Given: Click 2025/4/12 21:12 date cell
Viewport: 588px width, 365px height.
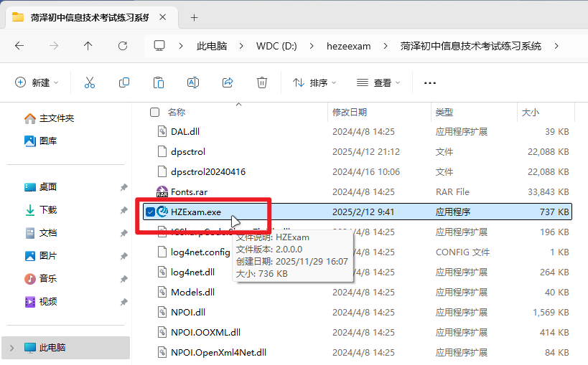Looking at the screenshot, I should tap(366, 152).
